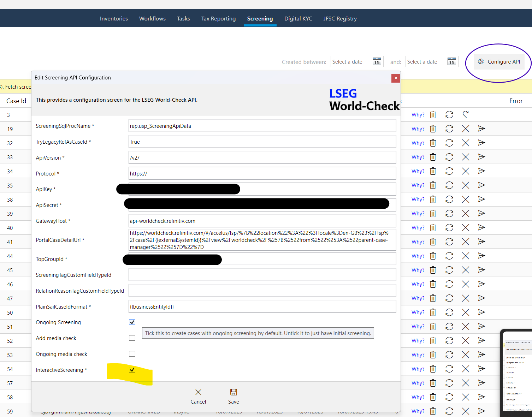Click the X icon for case 57
The height and width of the screenshot is (417, 532).
[466, 383]
